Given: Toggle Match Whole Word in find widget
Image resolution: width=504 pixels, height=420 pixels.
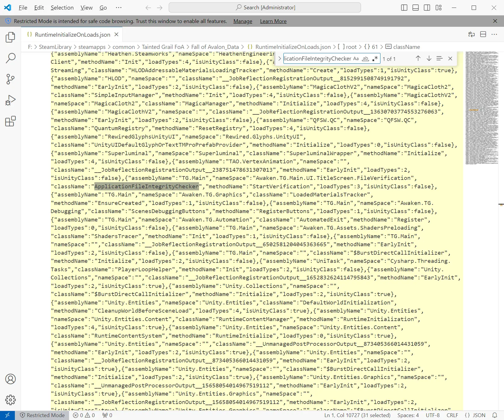Looking at the screenshot, I should tap(365, 59).
